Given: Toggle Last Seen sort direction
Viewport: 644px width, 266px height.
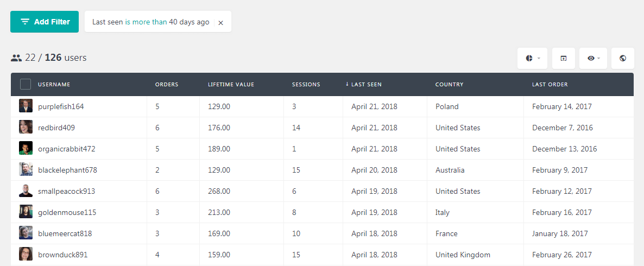Looking at the screenshot, I should click(x=363, y=85).
